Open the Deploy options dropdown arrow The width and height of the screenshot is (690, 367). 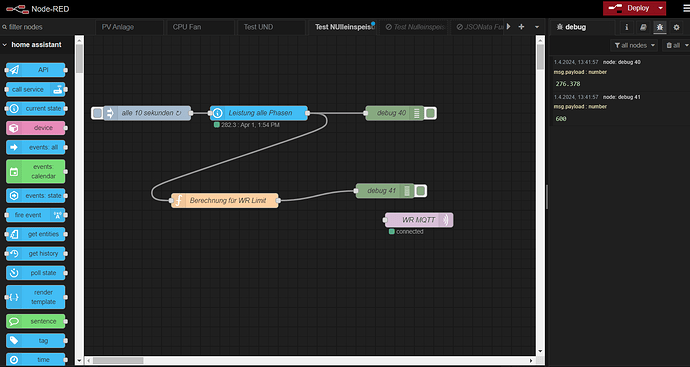coord(660,8)
